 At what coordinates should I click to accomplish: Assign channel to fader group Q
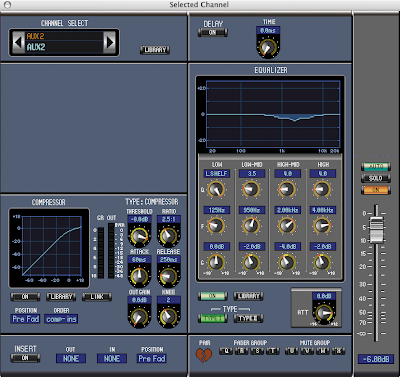point(226,351)
